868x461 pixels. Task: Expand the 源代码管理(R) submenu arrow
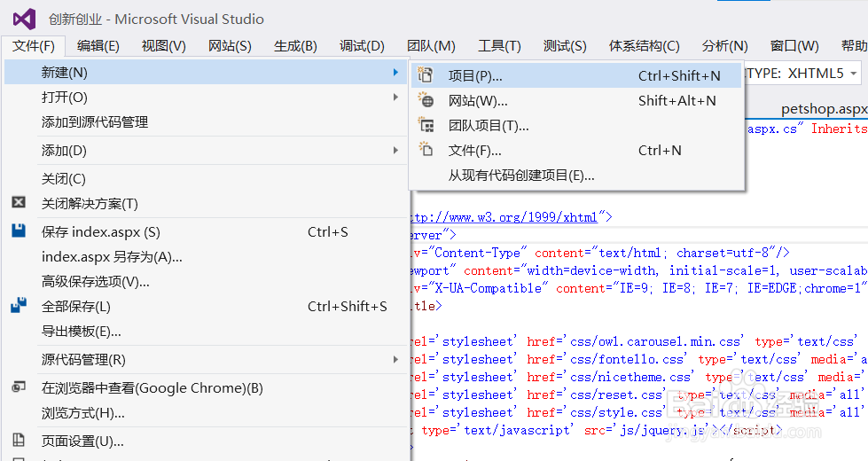(395, 359)
